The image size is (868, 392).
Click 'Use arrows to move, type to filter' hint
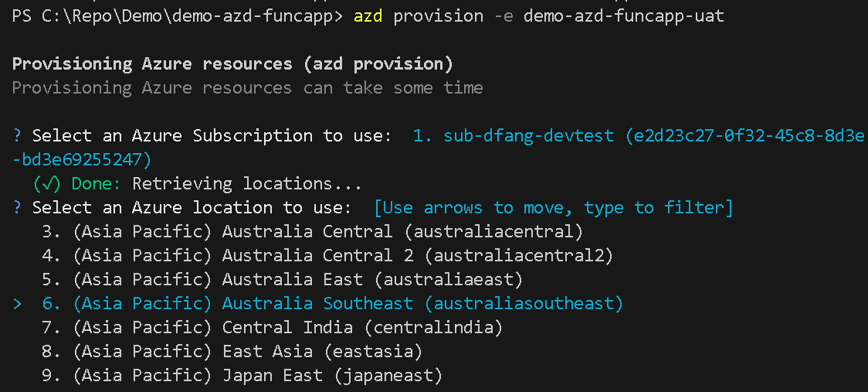(554, 208)
